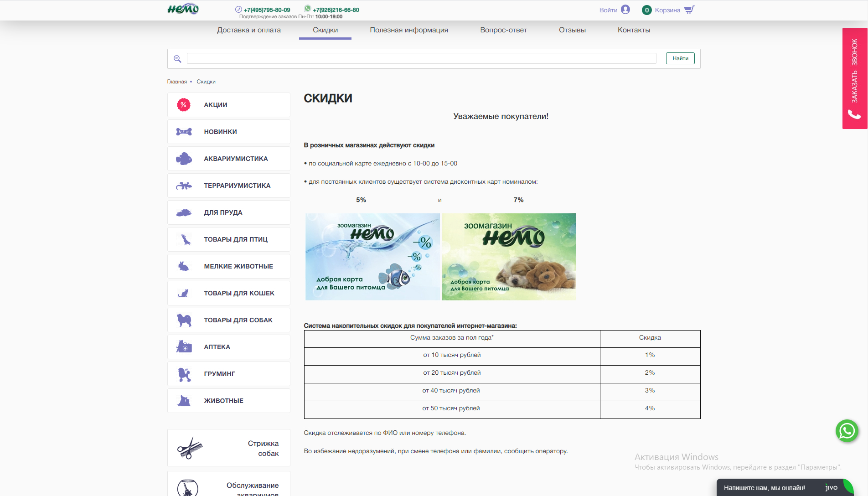Switch to the Отзывы page
The height and width of the screenshot is (496, 868).
(x=572, y=30)
